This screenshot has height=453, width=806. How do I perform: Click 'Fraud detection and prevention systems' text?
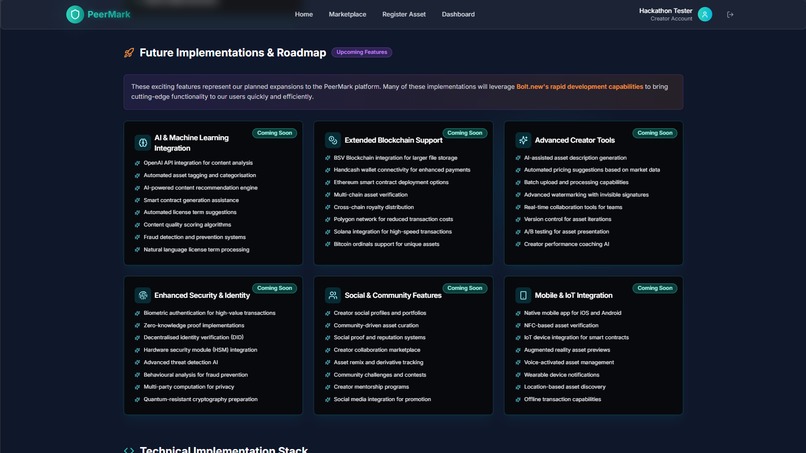click(x=194, y=237)
